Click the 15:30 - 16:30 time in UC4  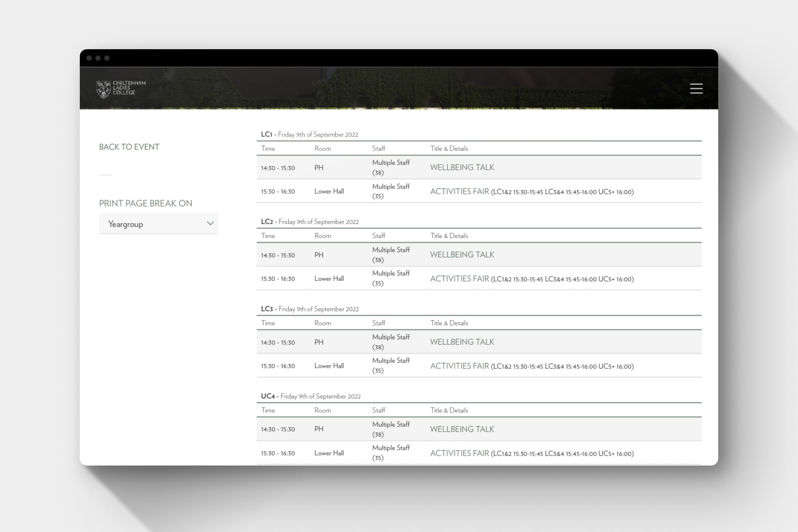coord(278,453)
